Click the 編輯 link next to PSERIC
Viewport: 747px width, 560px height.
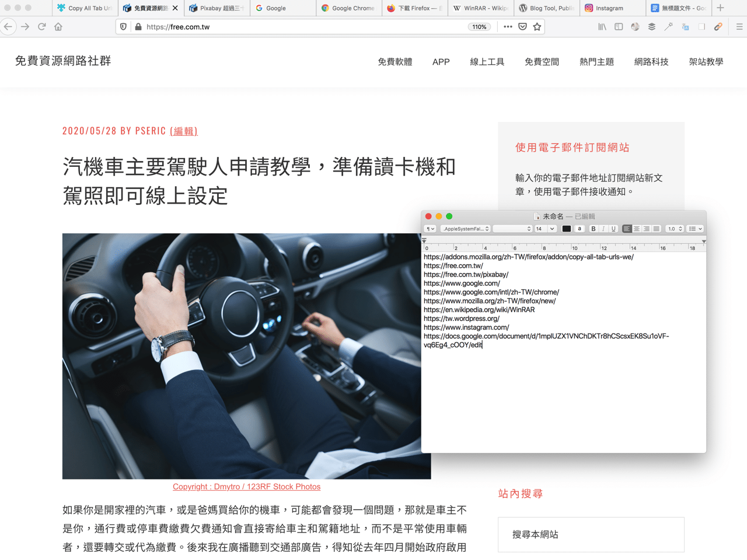pos(184,131)
